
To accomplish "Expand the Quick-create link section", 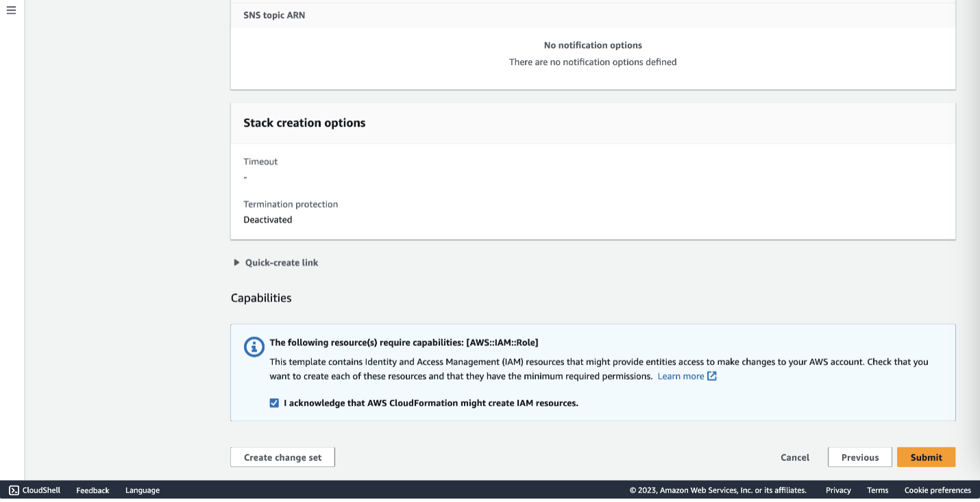I will pos(281,262).
